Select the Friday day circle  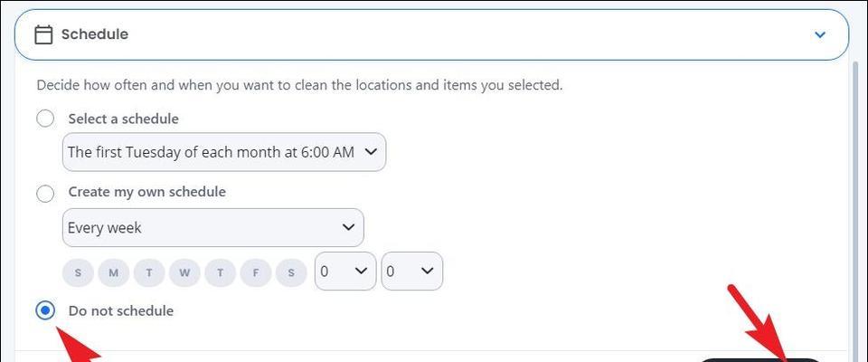(255, 272)
